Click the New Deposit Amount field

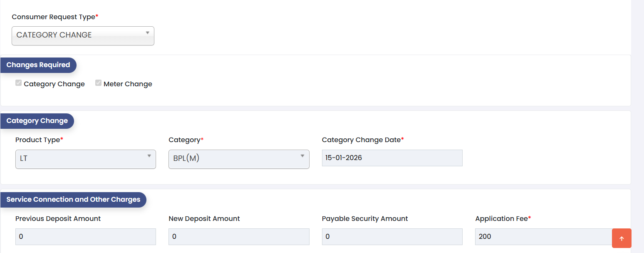(x=238, y=236)
